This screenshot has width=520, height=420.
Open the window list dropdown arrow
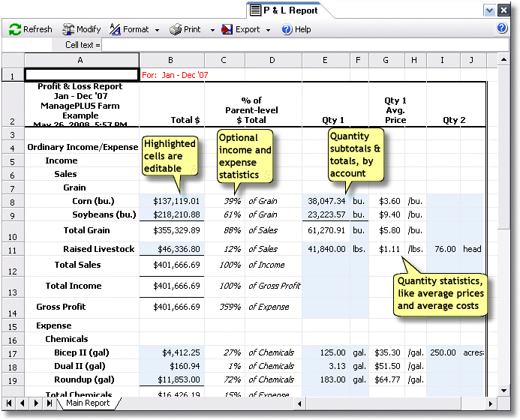[x=489, y=10]
